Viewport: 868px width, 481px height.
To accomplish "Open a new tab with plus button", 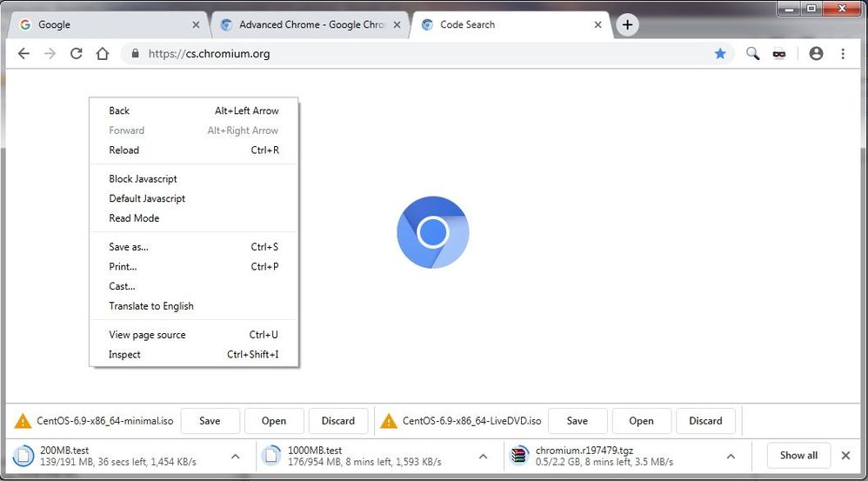I will click(627, 25).
